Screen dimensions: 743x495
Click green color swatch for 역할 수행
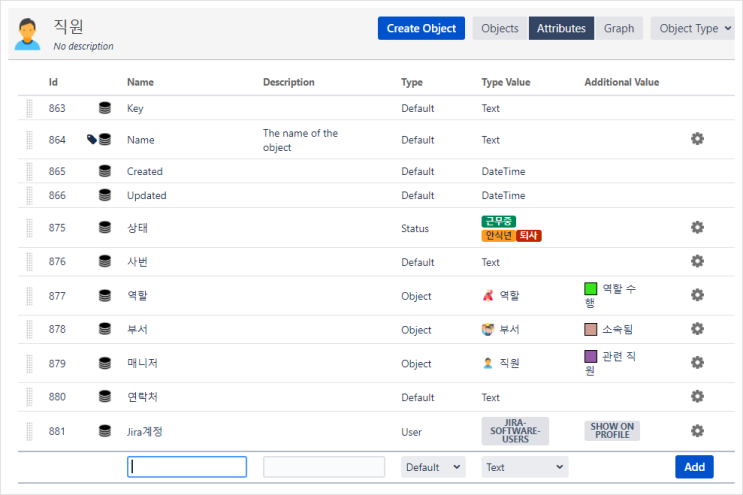(590, 288)
